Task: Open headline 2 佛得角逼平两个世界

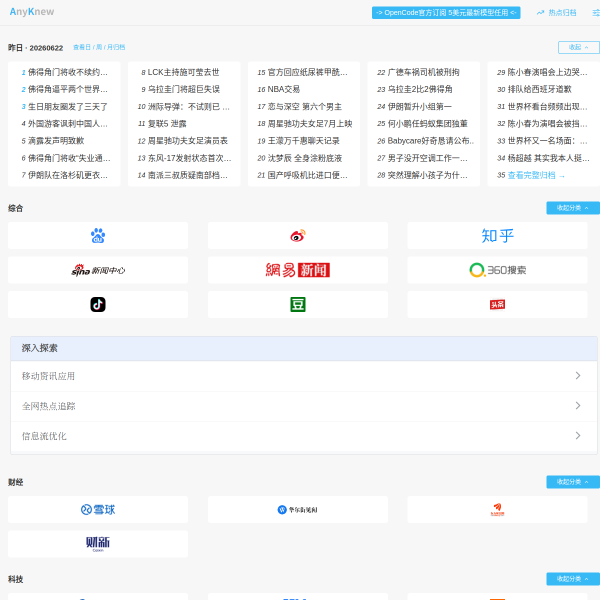Action: click(68, 89)
